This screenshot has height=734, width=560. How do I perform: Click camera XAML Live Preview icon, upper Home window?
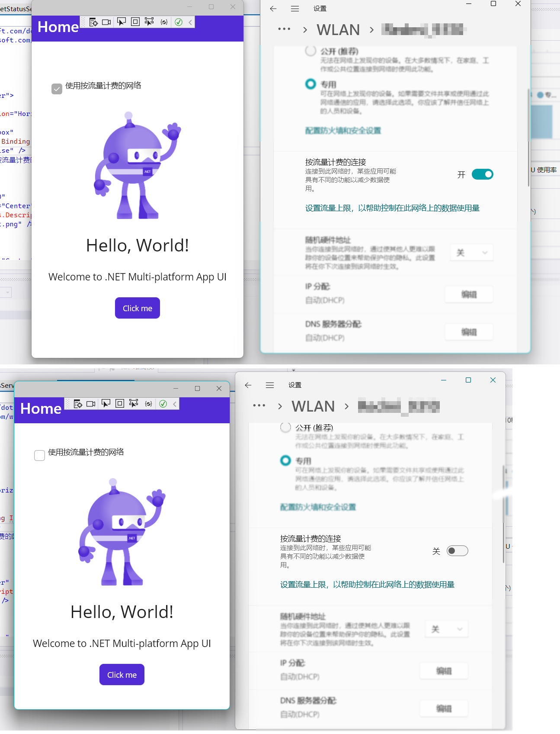click(x=106, y=22)
